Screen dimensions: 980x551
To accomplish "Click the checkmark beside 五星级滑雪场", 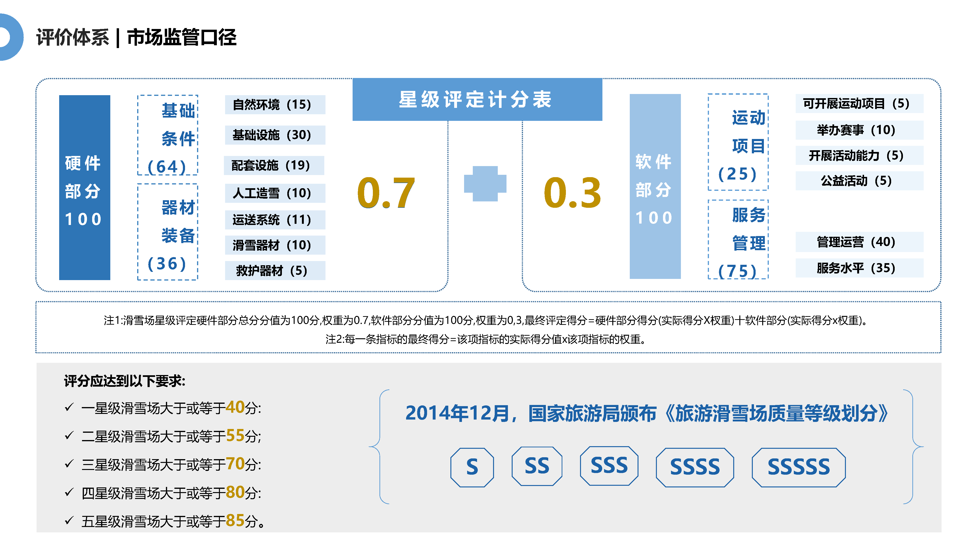I will pyautogui.click(x=69, y=520).
